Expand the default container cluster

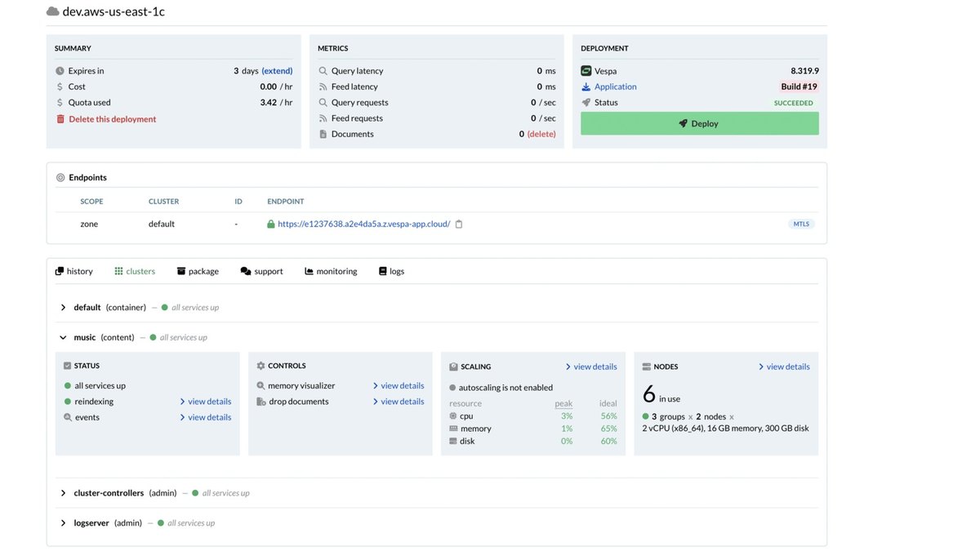coord(64,308)
